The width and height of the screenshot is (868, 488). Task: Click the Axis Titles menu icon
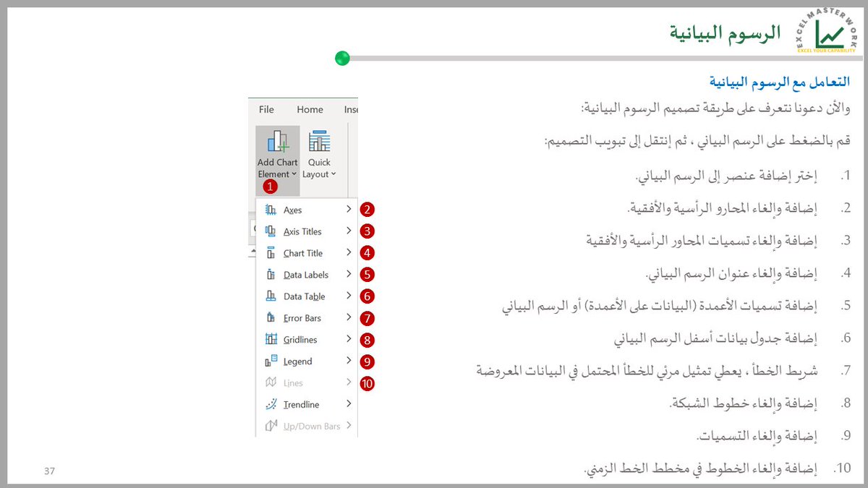click(x=271, y=231)
